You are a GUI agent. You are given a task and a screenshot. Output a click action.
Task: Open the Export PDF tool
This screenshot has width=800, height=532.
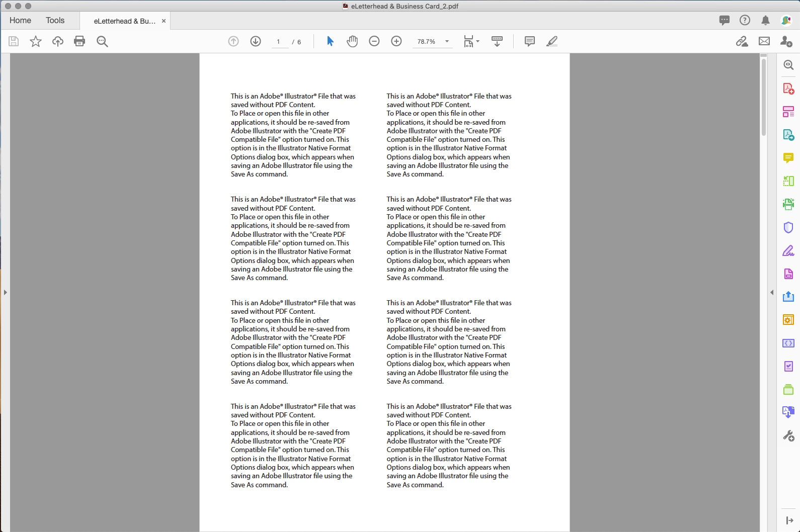(788, 135)
